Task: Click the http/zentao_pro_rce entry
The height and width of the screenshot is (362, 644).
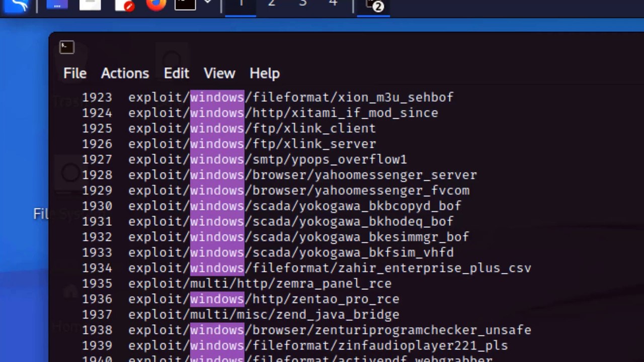Action: tap(240, 299)
